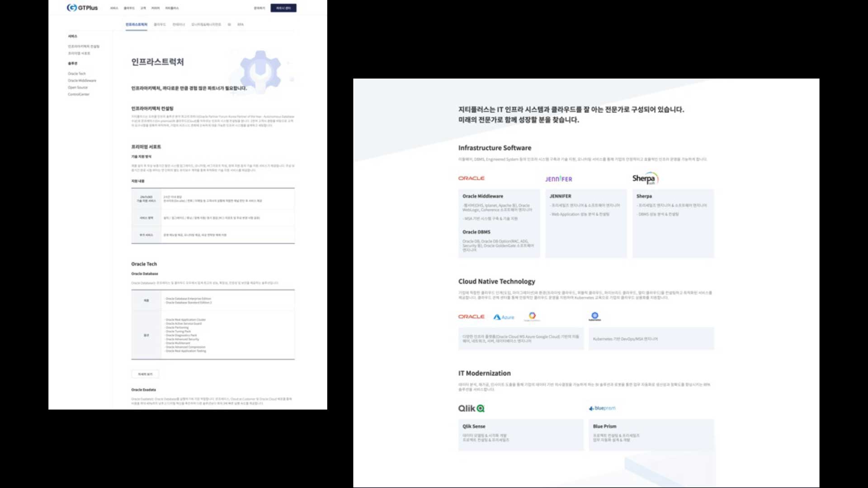Viewport: 868px width, 488px height.
Task: Click the Oracle Exadata subheading
Action: pos(143,389)
